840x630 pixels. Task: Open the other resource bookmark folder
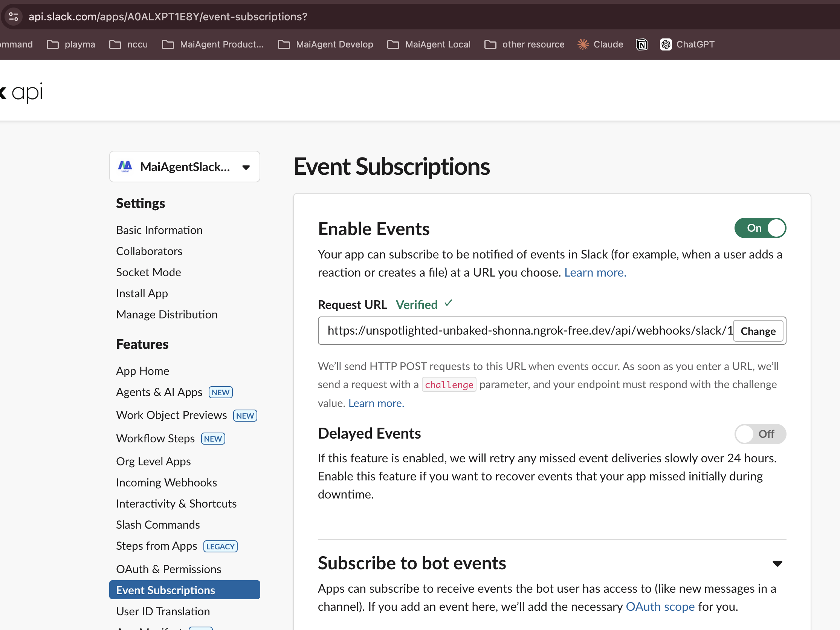[x=524, y=44]
